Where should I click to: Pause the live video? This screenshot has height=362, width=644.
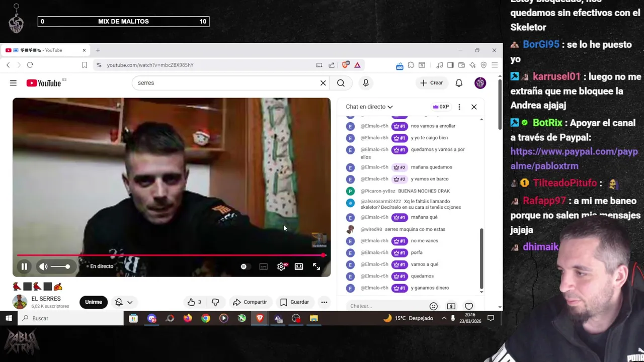point(24,266)
